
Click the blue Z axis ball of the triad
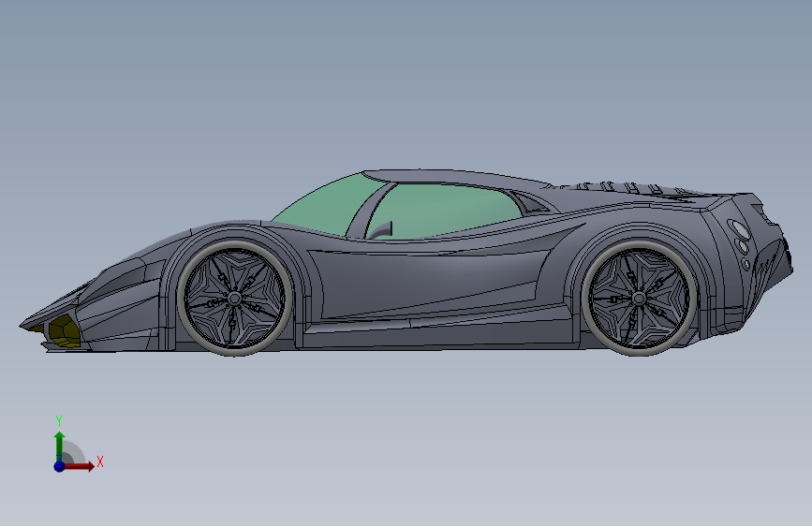click(60, 466)
